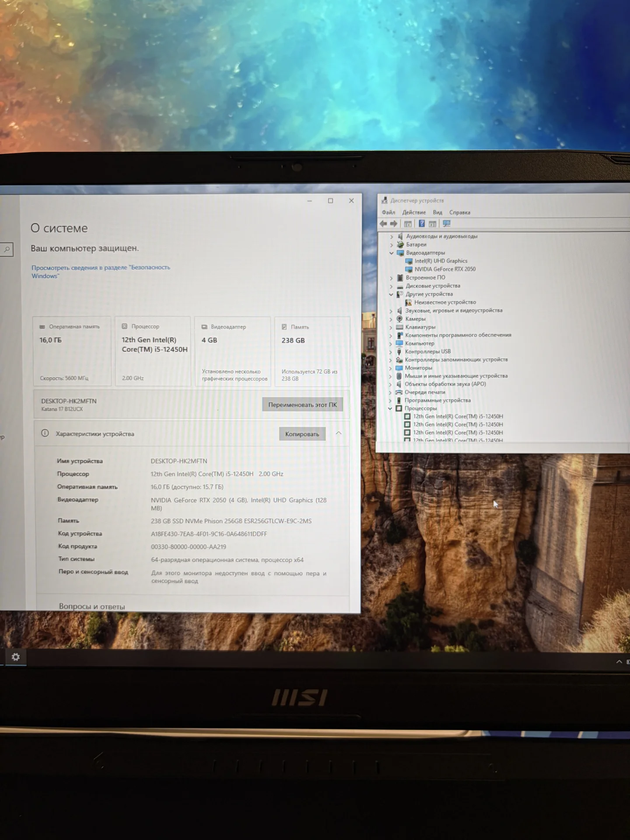The width and height of the screenshot is (630, 840).
Task: Click the mouse icon beside Мыши и иные указывающие устройства
Action: tap(399, 376)
